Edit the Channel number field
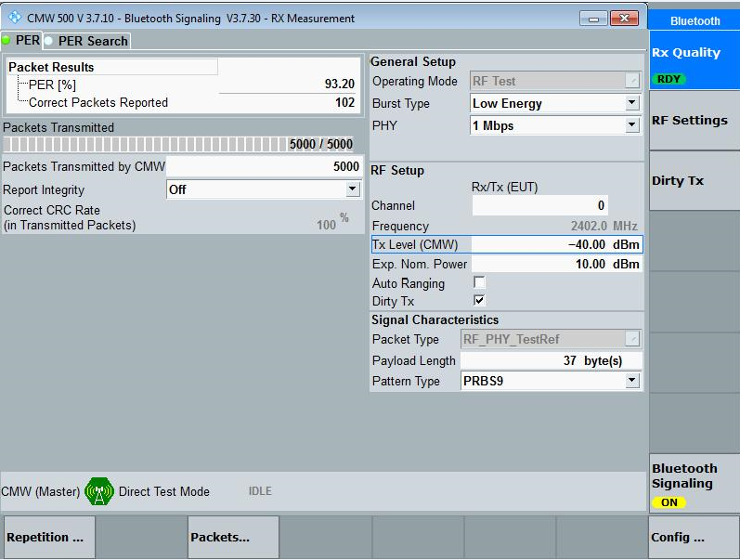Viewport: 740px width, 560px height. (x=539, y=205)
